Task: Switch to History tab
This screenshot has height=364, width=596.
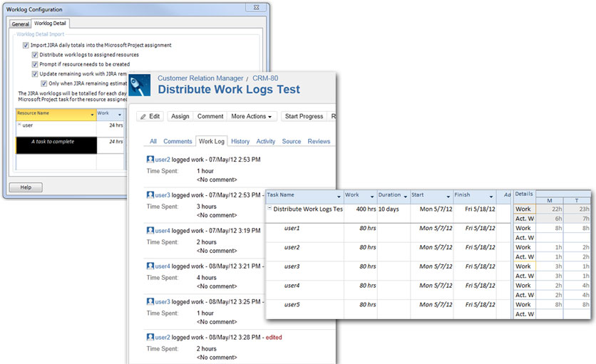Action: 240,141
